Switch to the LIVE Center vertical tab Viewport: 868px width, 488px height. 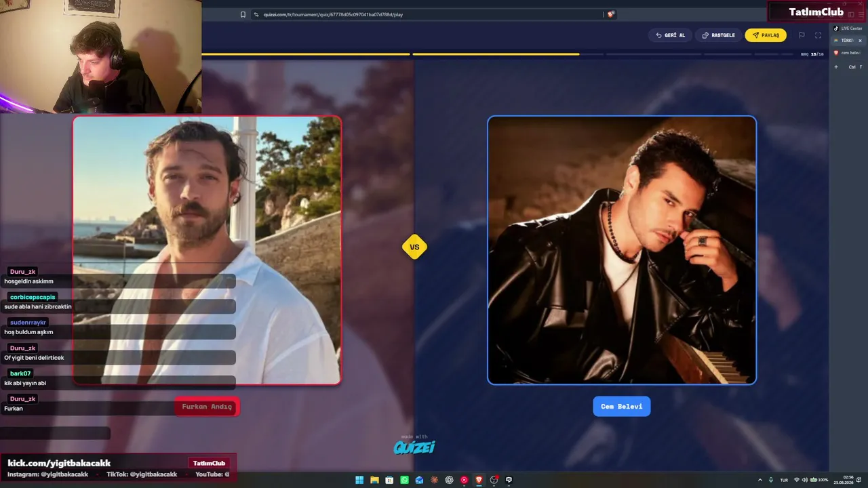pos(848,28)
